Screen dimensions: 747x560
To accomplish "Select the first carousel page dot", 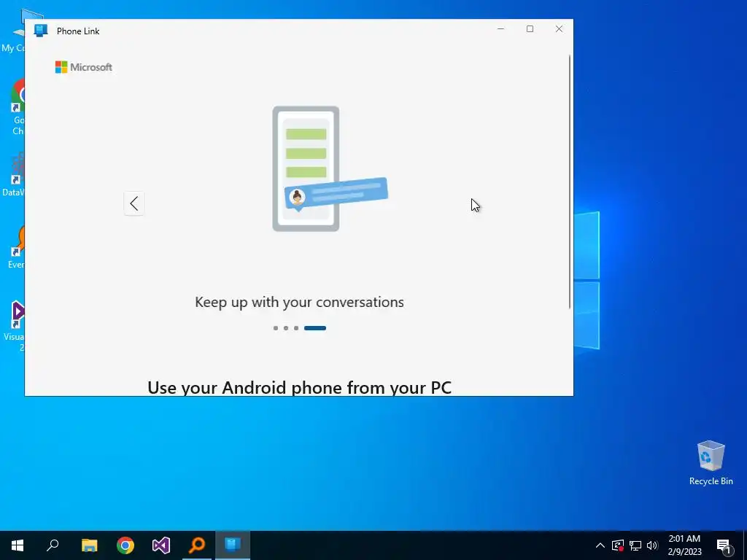I will tap(275, 328).
